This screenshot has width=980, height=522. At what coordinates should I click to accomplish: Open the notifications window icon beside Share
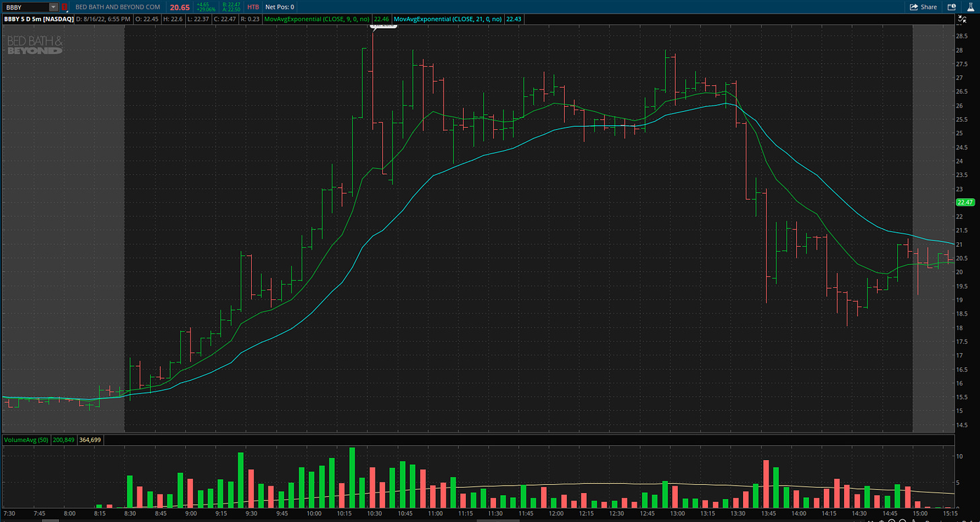pyautogui.click(x=952, y=7)
